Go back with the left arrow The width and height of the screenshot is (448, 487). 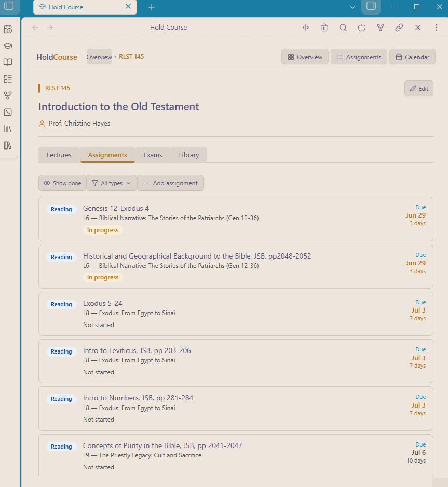(x=35, y=28)
